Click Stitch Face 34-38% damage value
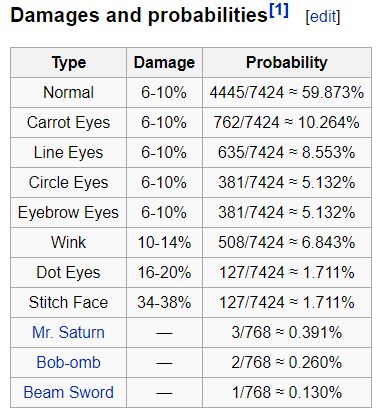Image resolution: width=381 pixels, height=415 pixels. (164, 302)
